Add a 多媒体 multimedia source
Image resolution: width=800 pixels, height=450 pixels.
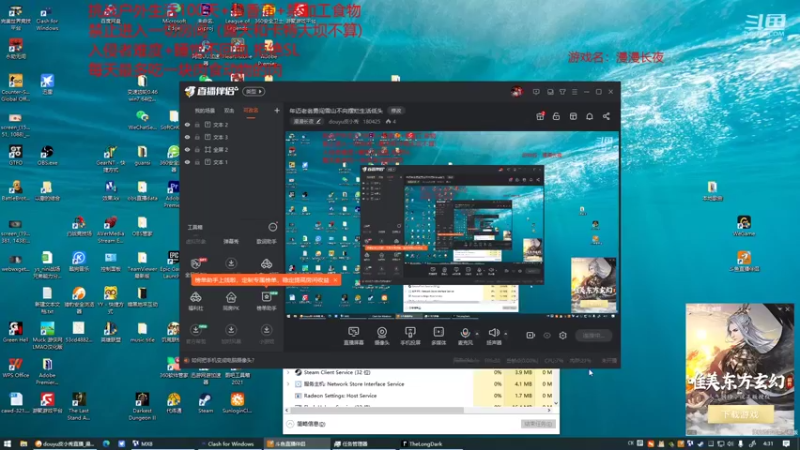438,336
